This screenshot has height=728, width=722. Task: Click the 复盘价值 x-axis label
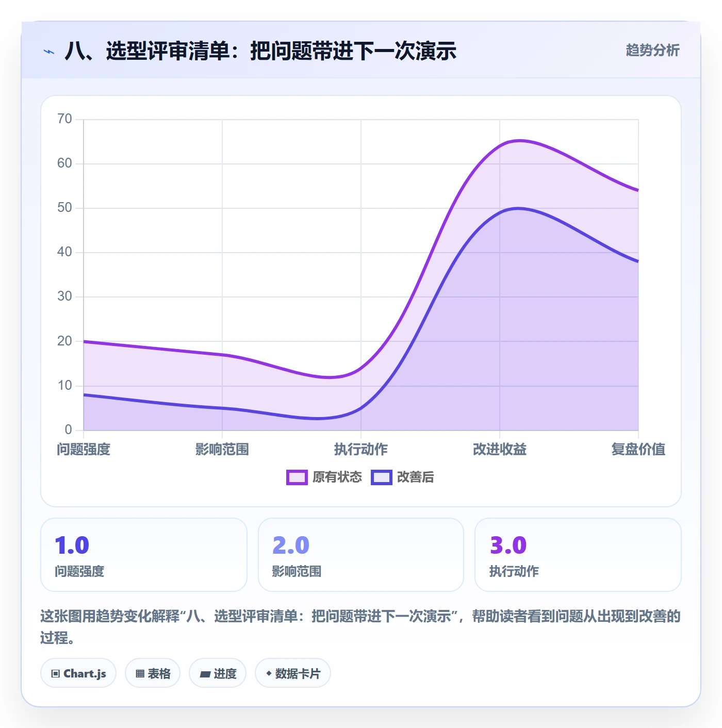click(638, 450)
